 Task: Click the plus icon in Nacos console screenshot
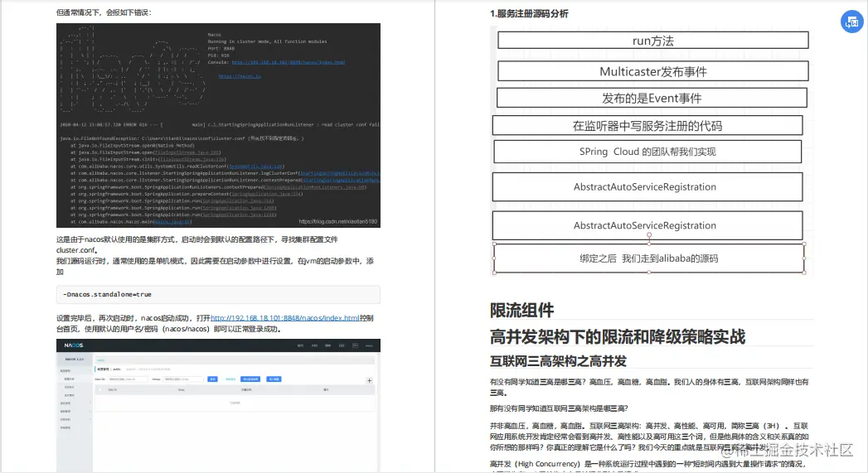(369, 380)
